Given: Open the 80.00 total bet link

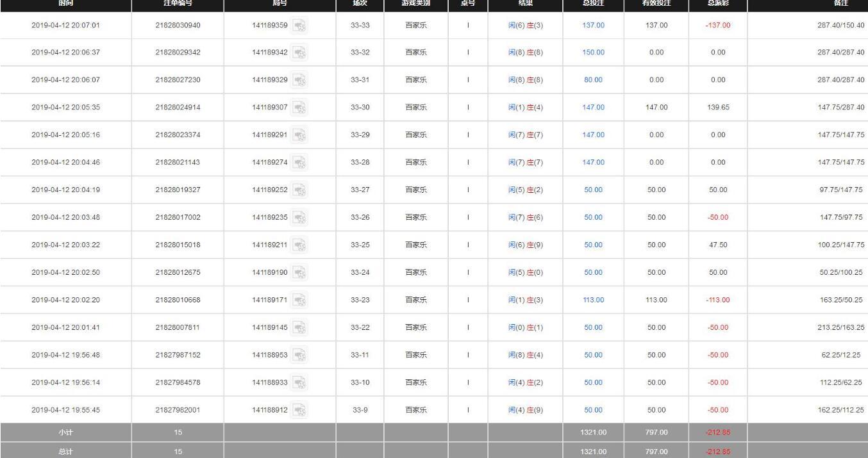Looking at the screenshot, I should [x=593, y=79].
